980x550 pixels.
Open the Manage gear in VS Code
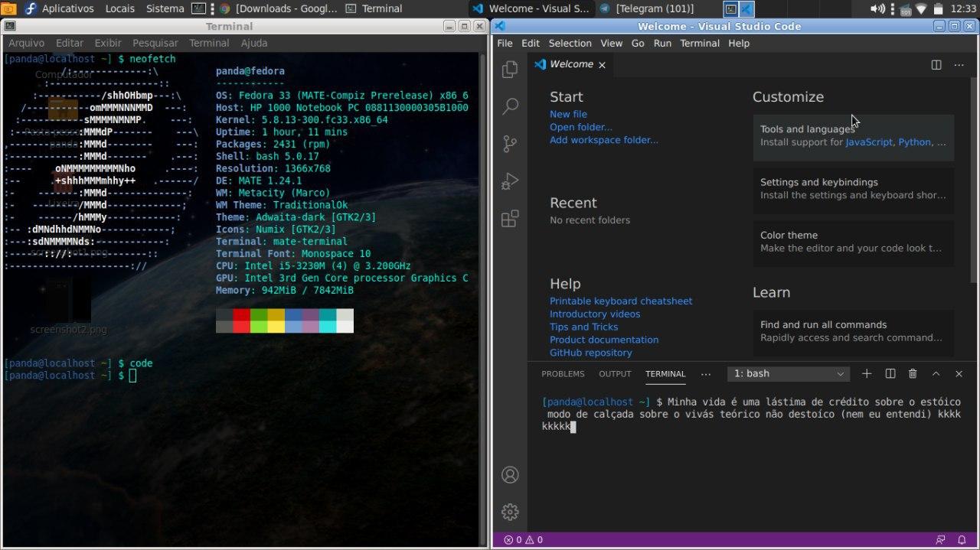click(510, 512)
